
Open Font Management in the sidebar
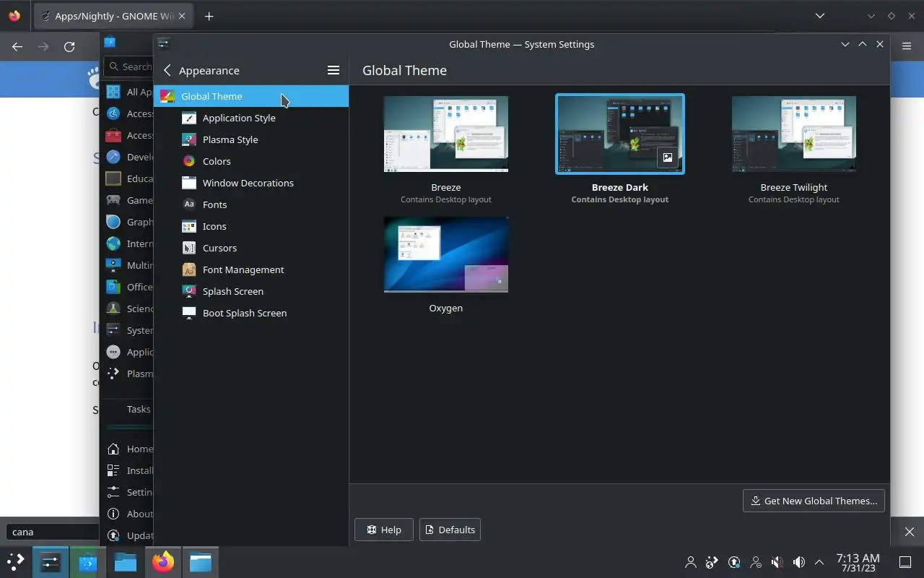pyautogui.click(x=250, y=269)
